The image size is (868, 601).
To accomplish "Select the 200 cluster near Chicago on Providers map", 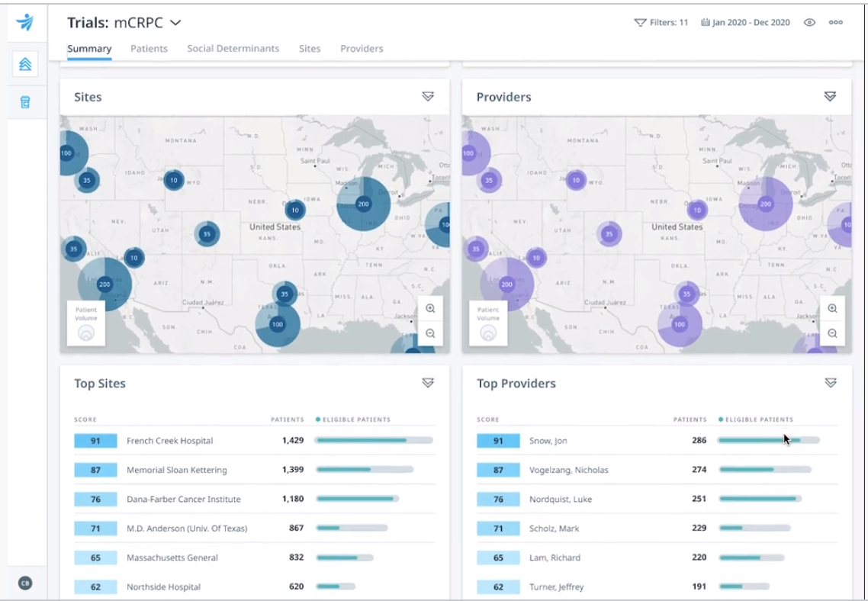I will point(766,204).
